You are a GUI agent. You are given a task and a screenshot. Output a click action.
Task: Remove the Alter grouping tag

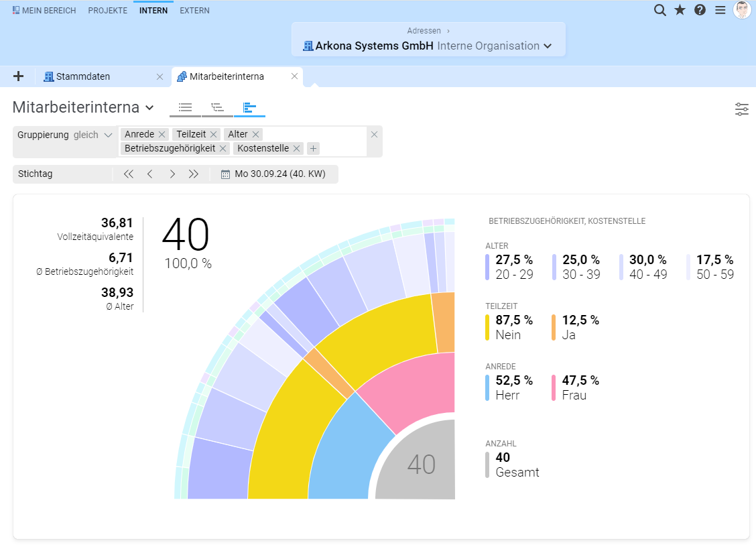point(255,135)
